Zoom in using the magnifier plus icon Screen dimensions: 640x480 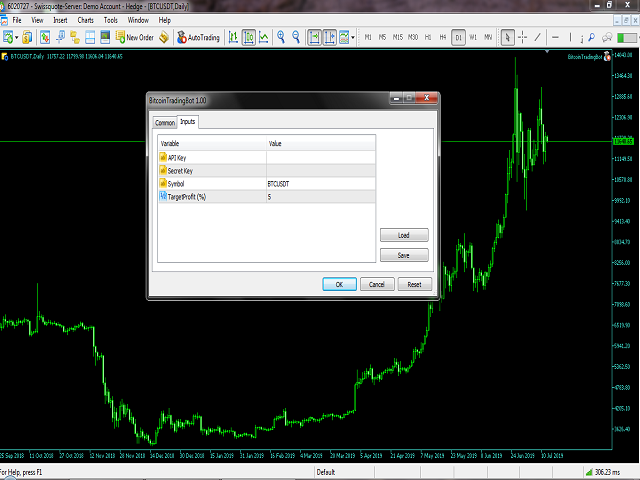click(x=281, y=37)
